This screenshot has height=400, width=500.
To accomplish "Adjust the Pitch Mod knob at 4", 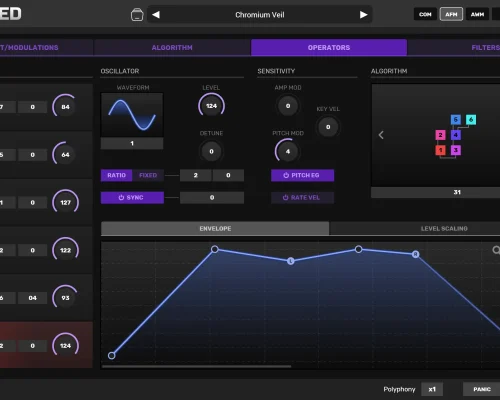I will pyautogui.click(x=288, y=151).
